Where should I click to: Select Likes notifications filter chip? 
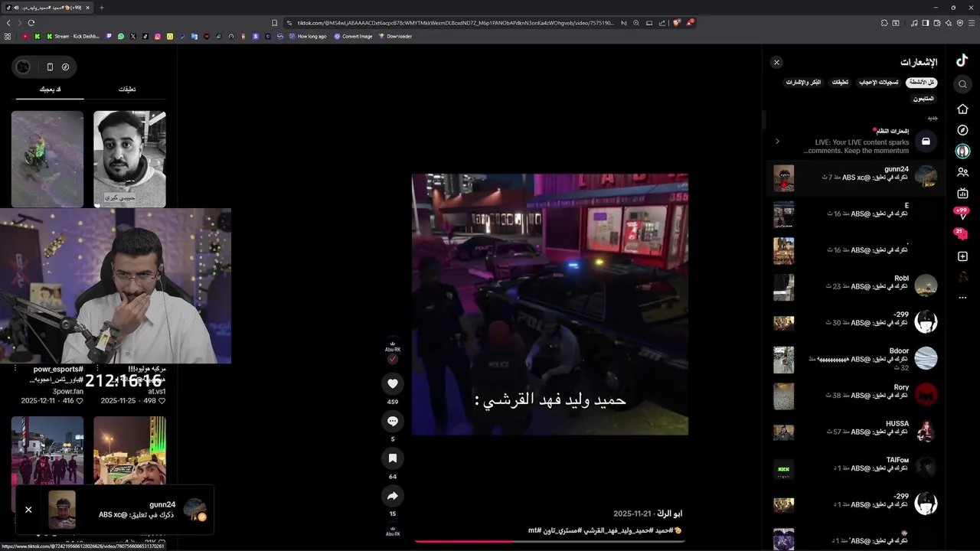pyautogui.click(x=878, y=82)
